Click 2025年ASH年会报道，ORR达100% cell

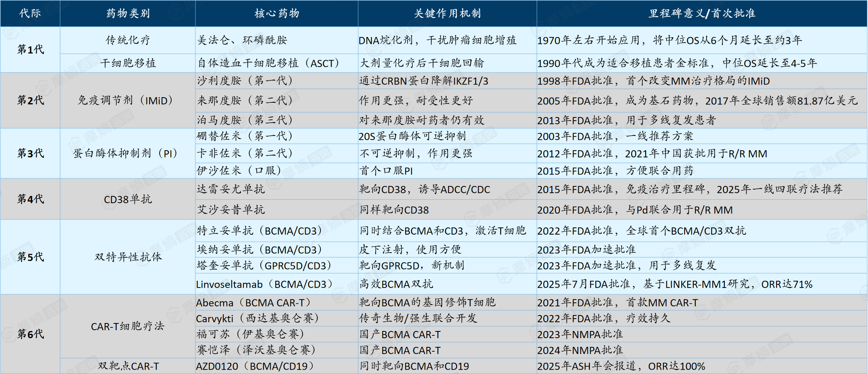[702, 366]
